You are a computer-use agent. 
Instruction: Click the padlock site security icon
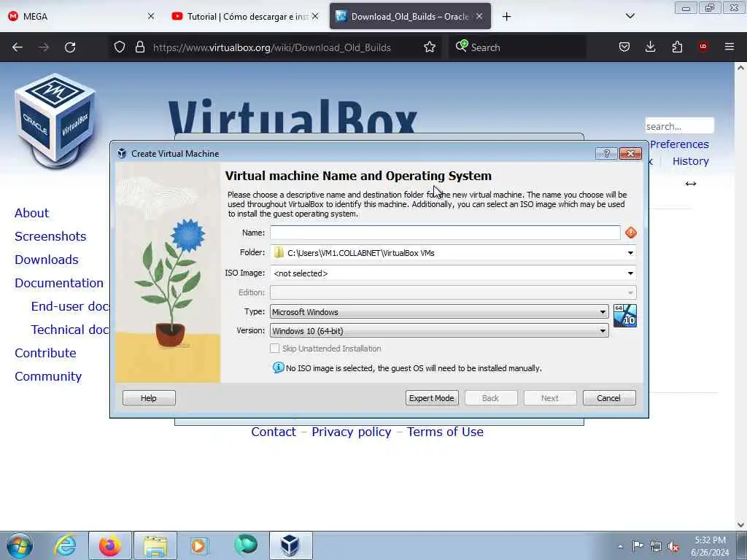coord(139,47)
